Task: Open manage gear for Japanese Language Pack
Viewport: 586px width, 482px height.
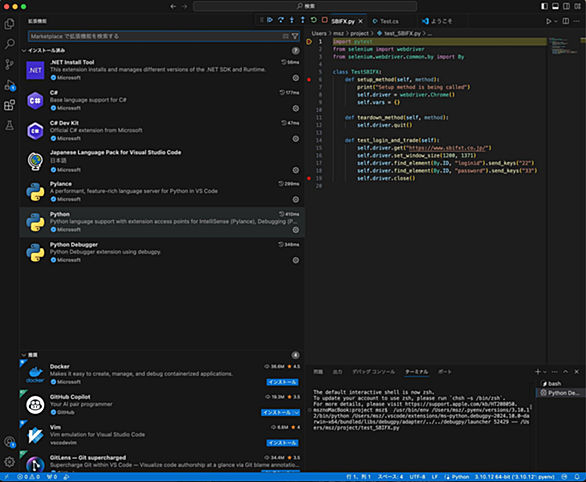Action: point(296,170)
